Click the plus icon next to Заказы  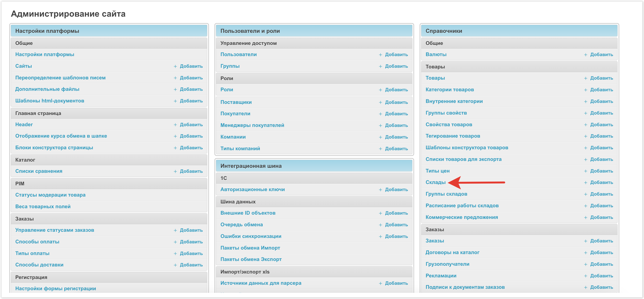click(586, 241)
